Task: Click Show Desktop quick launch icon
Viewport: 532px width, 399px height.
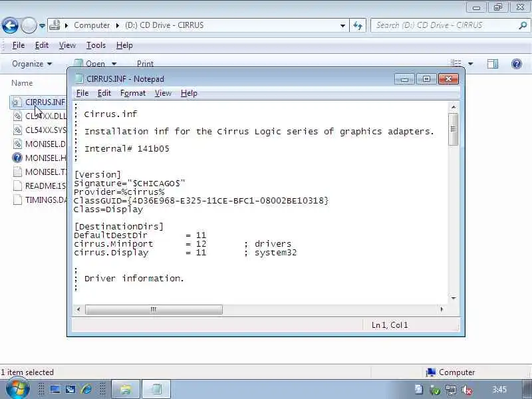Action: (55, 390)
